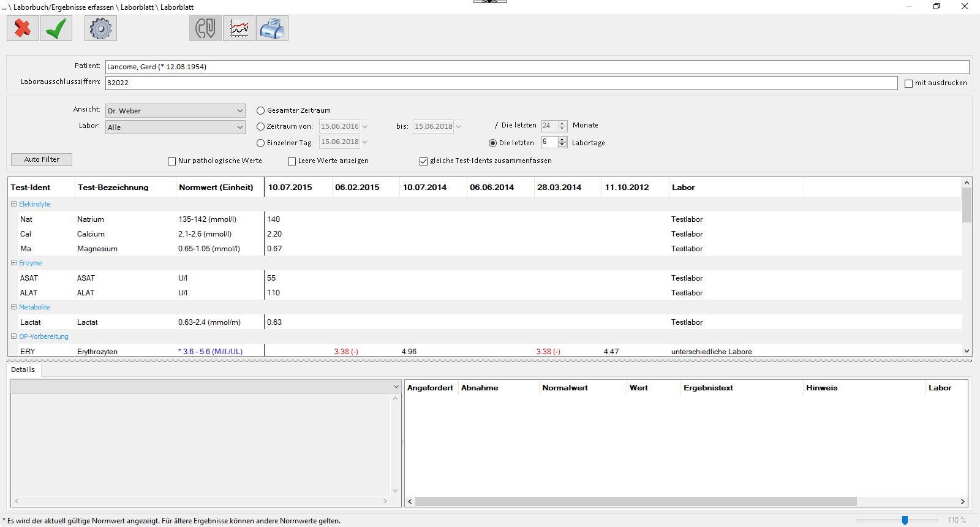The width and height of the screenshot is (980, 527).
Task: Open settings via the gear icon
Action: [100, 28]
